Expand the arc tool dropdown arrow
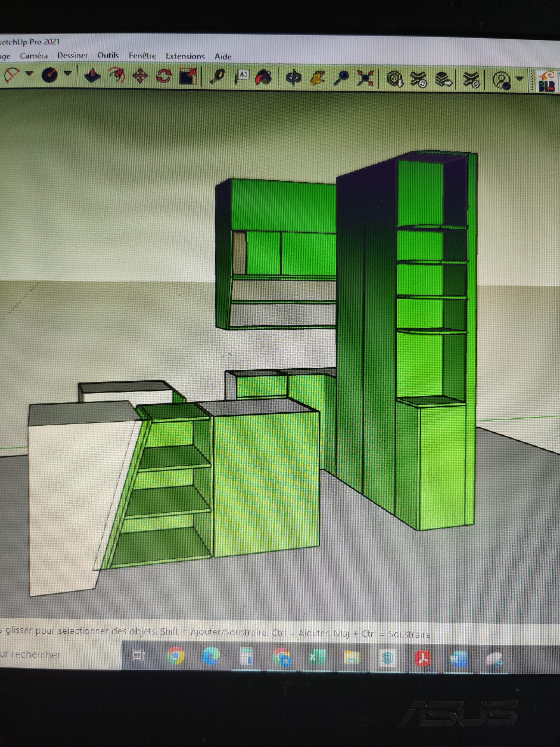Screen dimensions: 560x747 click(29, 73)
